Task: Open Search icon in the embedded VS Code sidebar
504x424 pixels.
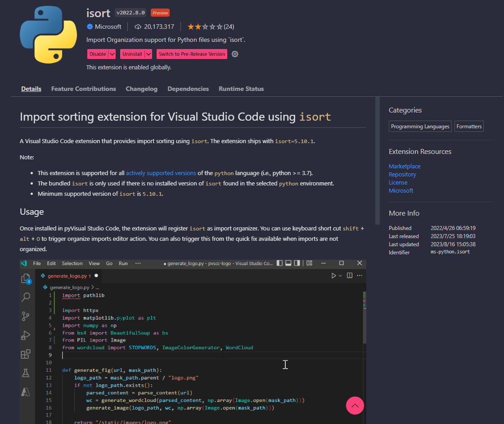Action: click(26, 297)
